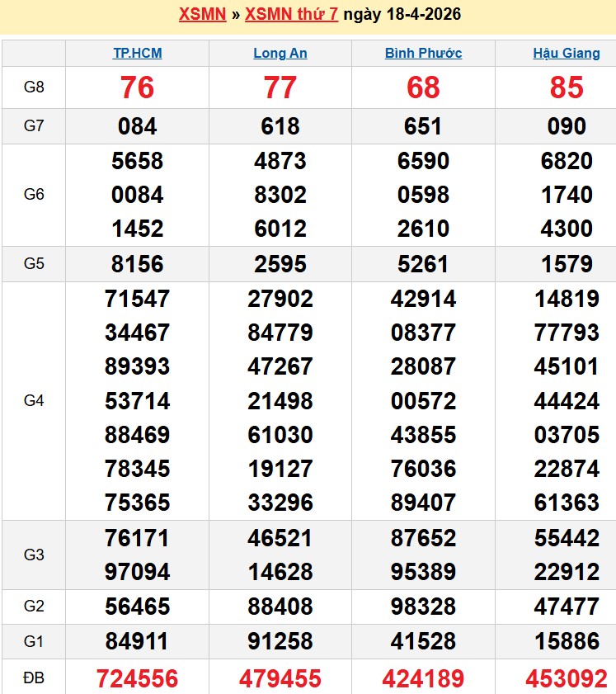Screen dimensions: 616x694
Task: Click the ĐB row label
Action: pos(34,678)
